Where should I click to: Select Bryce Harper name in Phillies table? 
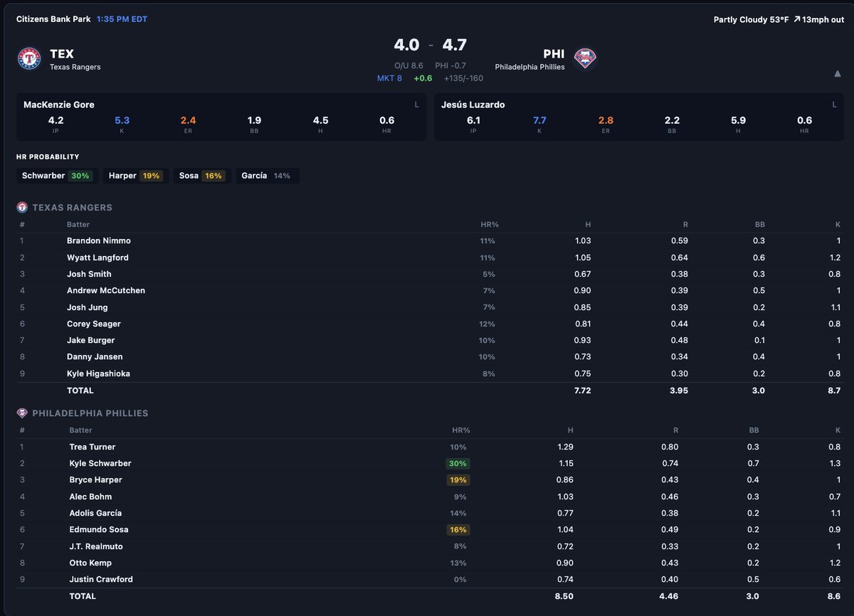click(96, 480)
